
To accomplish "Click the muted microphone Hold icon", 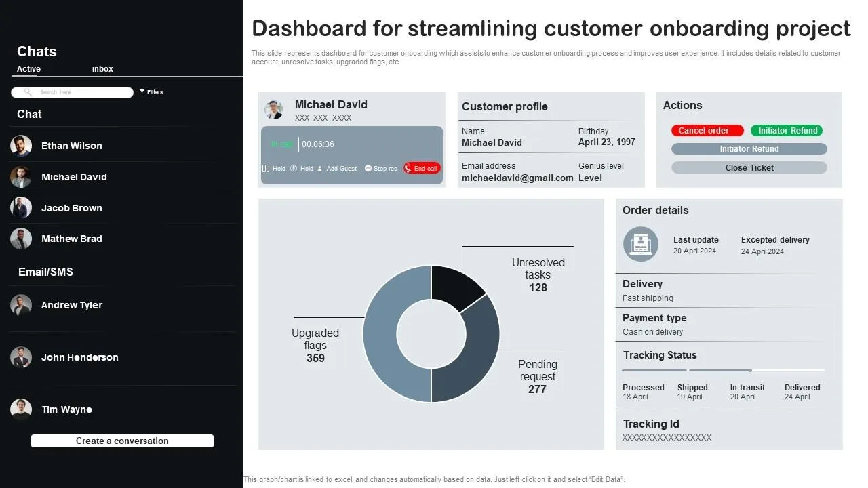I will tap(294, 168).
